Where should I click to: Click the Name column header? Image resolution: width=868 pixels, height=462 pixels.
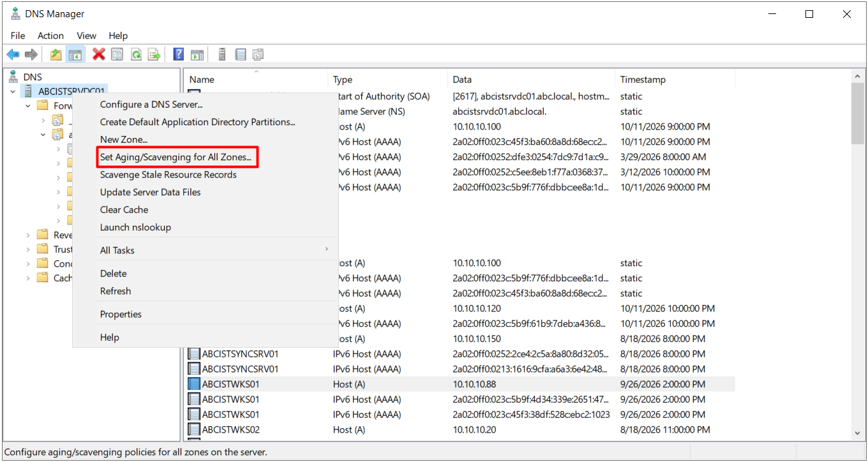click(256, 80)
